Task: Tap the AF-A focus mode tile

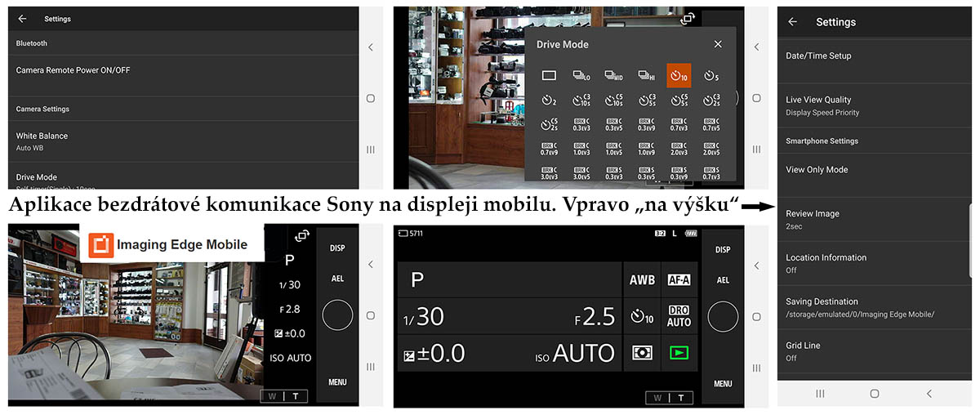Action: coord(679,279)
